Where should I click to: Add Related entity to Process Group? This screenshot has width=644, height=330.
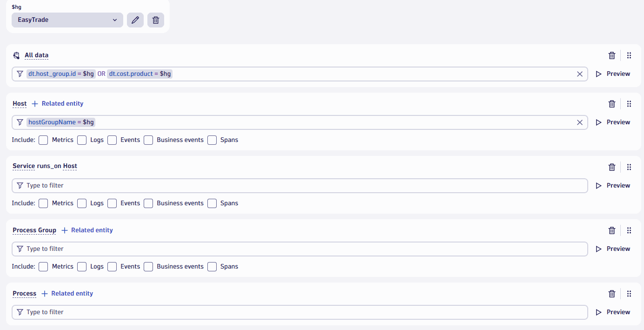click(87, 230)
